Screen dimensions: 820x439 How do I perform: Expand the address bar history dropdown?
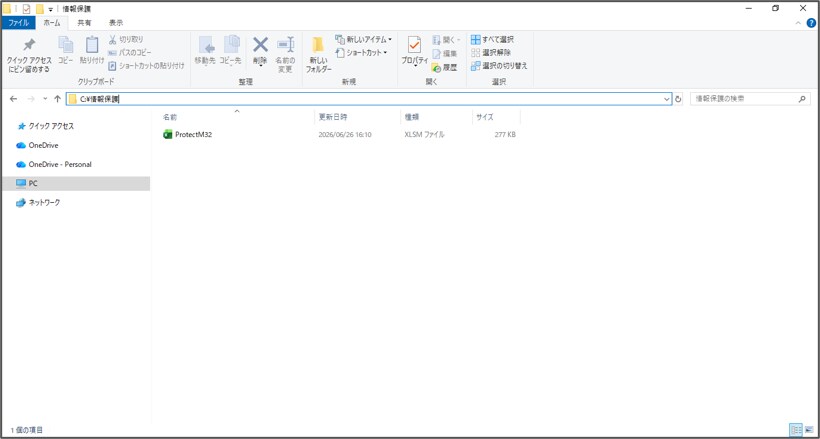point(667,99)
